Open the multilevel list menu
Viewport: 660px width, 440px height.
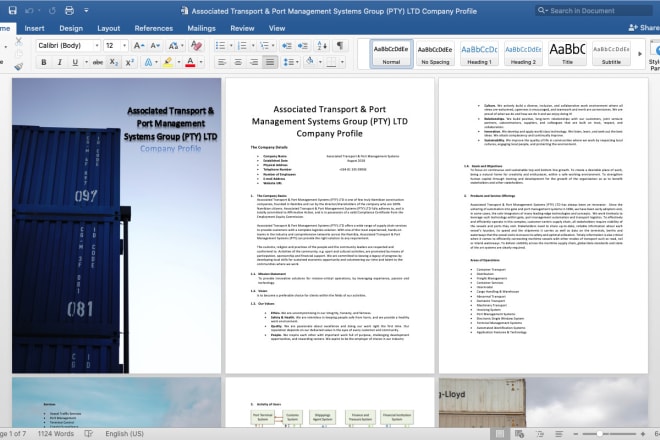coord(264,45)
